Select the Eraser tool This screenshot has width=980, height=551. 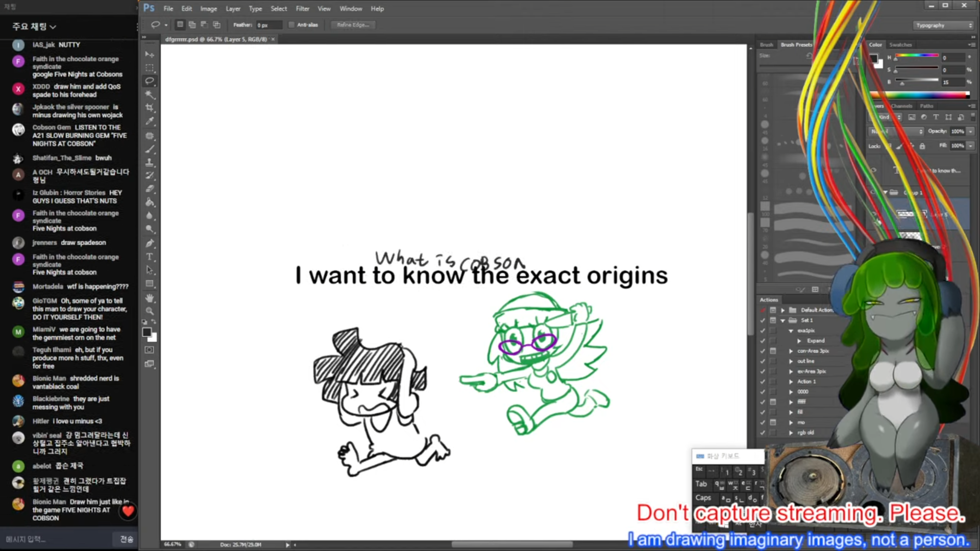[x=150, y=189]
